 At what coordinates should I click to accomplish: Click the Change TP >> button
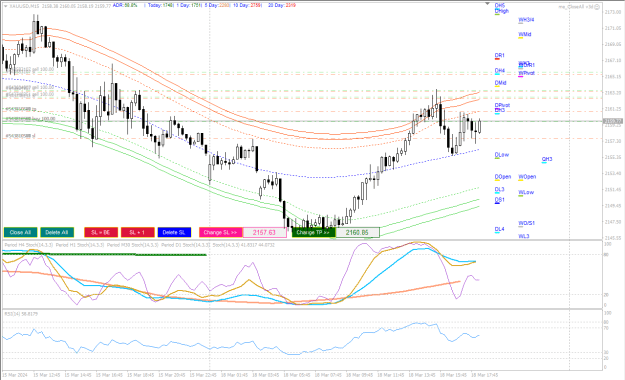pyautogui.click(x=313, y=232)
